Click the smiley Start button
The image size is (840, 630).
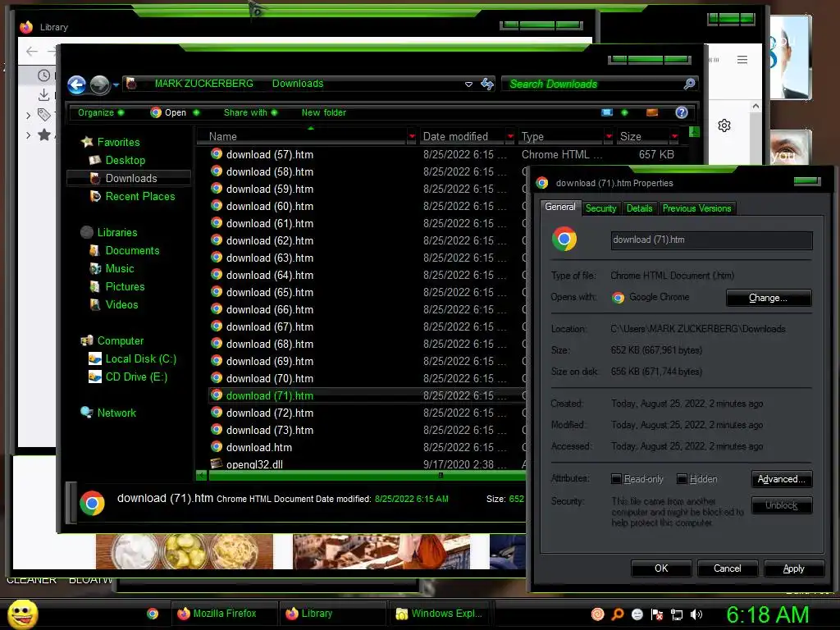point(22,614)
